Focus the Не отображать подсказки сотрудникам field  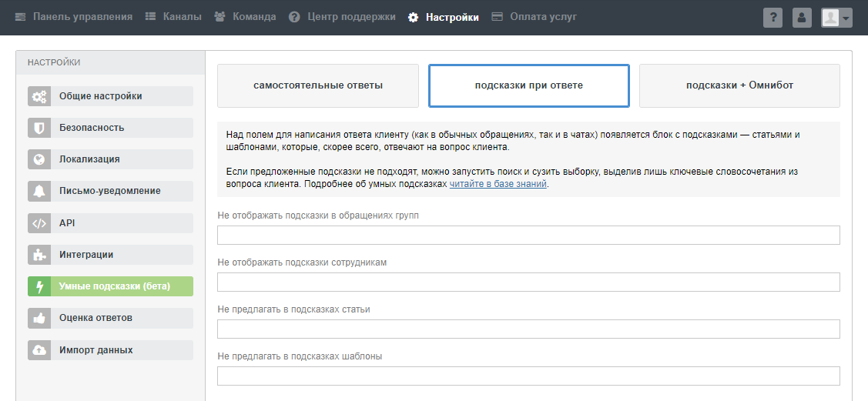click(x=528, y=282)
